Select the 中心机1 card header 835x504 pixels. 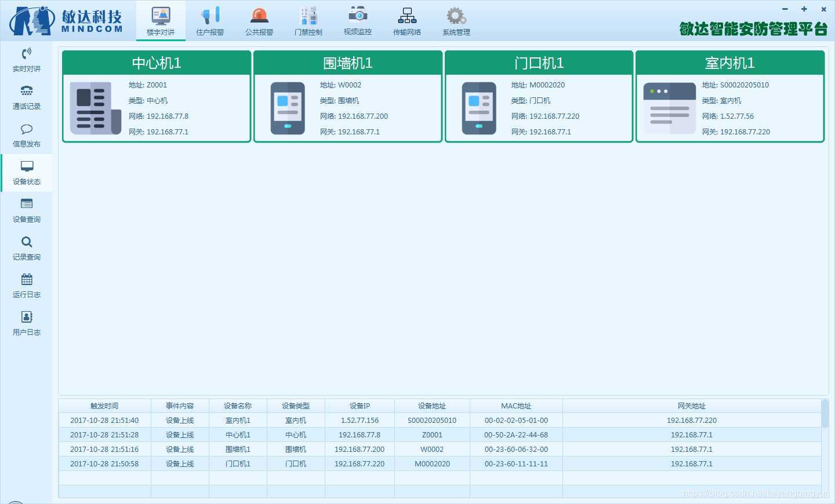(157, 63)
